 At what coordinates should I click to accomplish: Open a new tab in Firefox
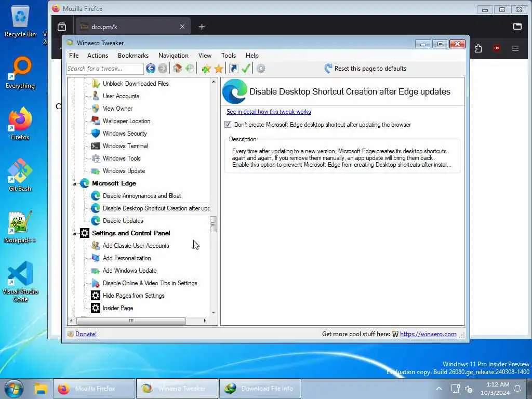point(202,27)
